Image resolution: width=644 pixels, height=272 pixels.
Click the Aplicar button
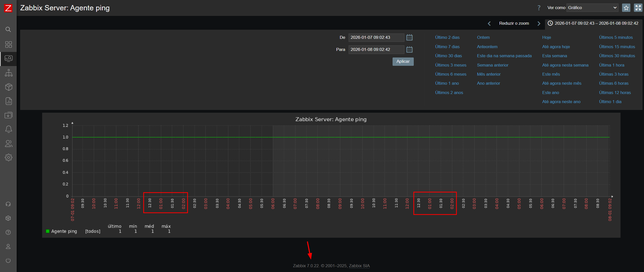click(403, 62)
